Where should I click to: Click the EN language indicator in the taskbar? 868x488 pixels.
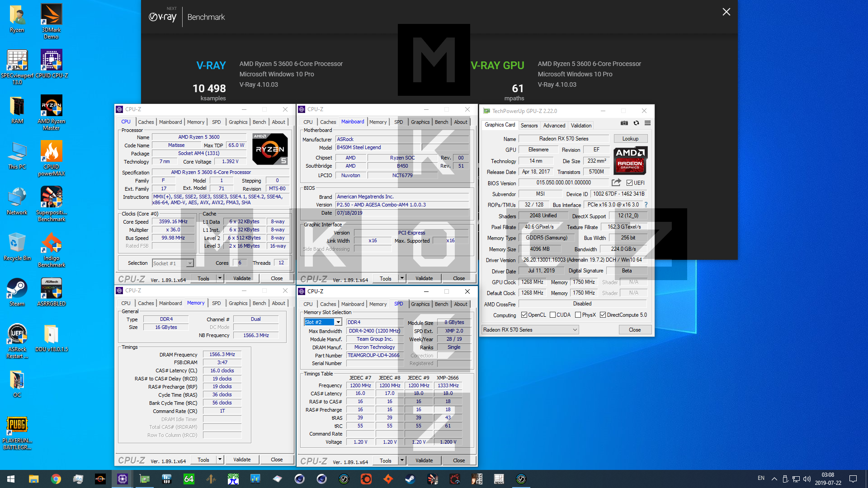pyautogui.click(x=761, y=479)
